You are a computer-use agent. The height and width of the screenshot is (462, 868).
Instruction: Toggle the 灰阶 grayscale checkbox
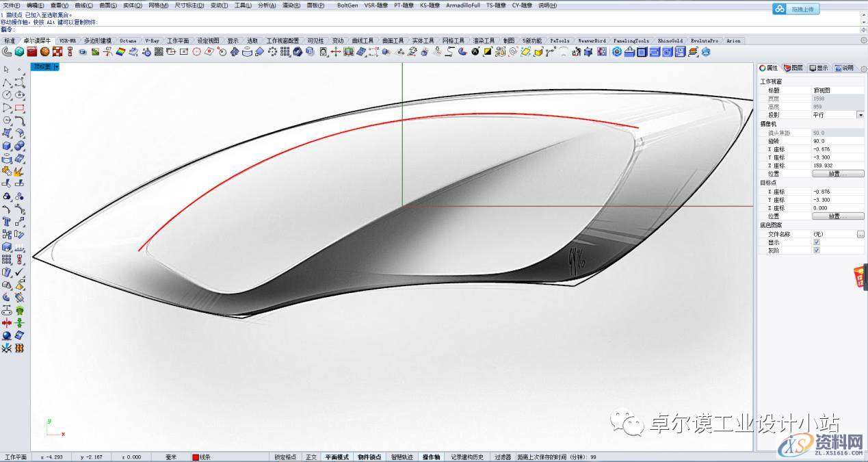(816, 251)
